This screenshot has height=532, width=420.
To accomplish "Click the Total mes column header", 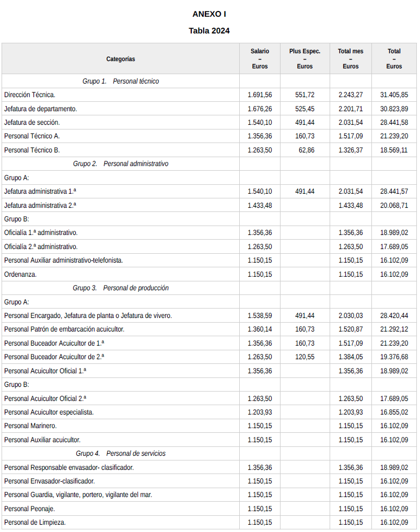I will [351, 58].
